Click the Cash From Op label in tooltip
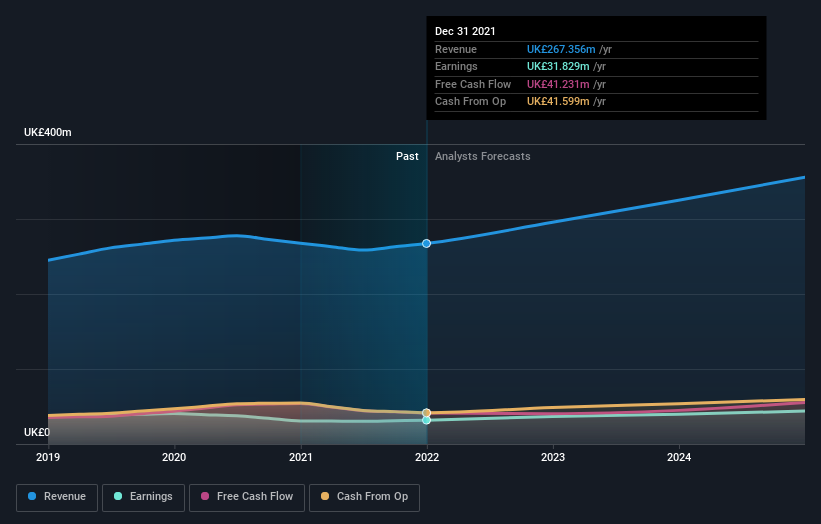Viewport: 821px width, 524px height. [x=471, y=102]
